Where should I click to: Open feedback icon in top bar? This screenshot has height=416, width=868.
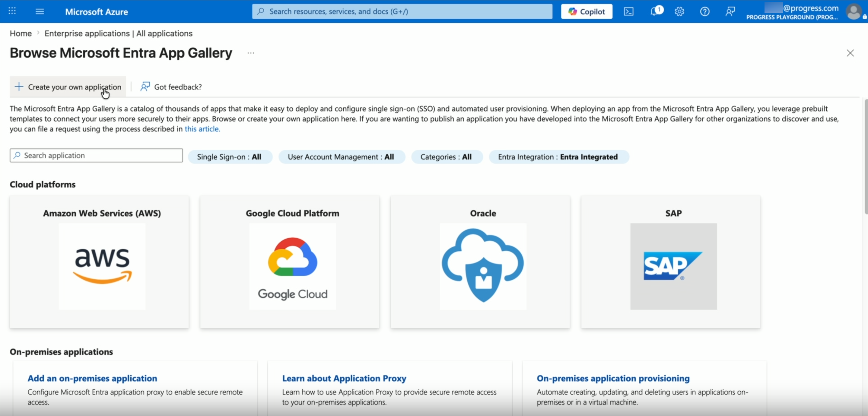730,12
